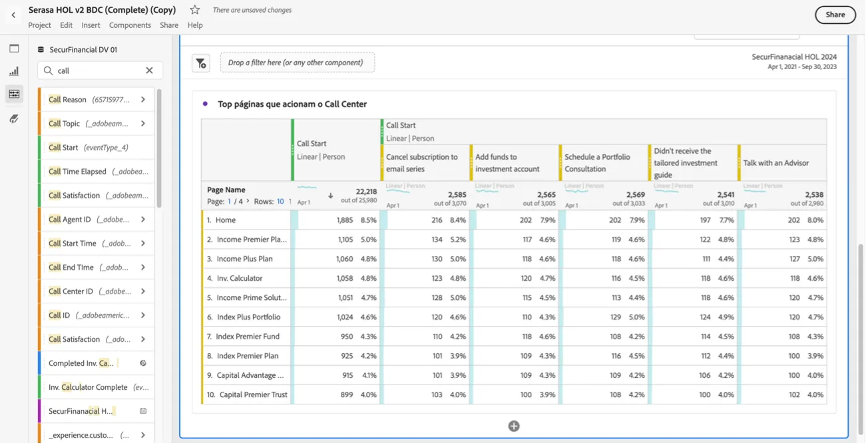
Task: Open the Components menu
Action: click(130, 25)
